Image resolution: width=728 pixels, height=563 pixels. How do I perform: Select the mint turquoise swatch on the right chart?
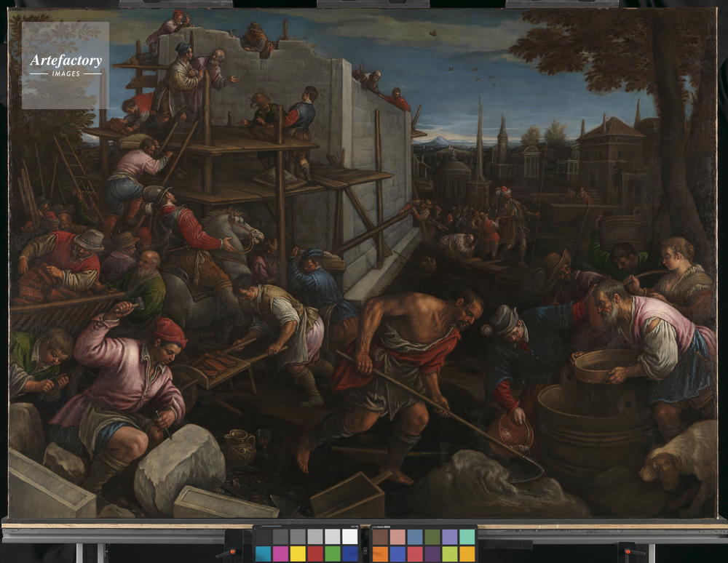click(467, 537)
